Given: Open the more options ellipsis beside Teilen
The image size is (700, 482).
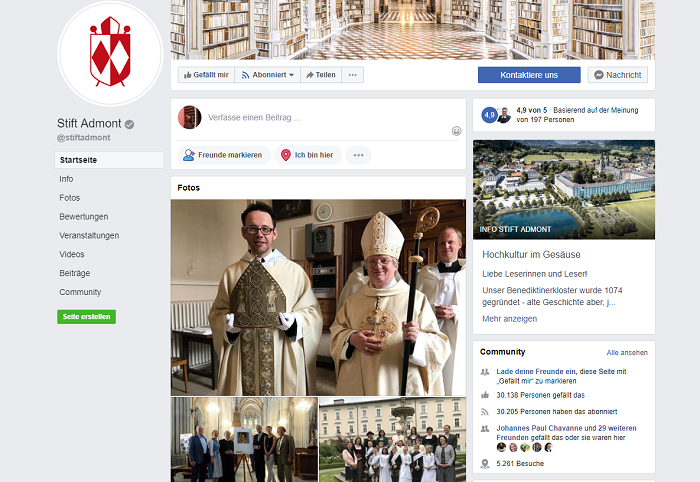Looking at the screenshot, I should (x=352, y=75).
